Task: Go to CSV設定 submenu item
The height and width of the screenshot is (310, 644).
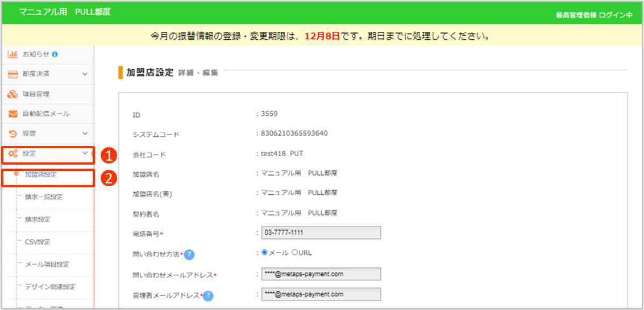Action: pyautogui.click(x=38, y=242)
